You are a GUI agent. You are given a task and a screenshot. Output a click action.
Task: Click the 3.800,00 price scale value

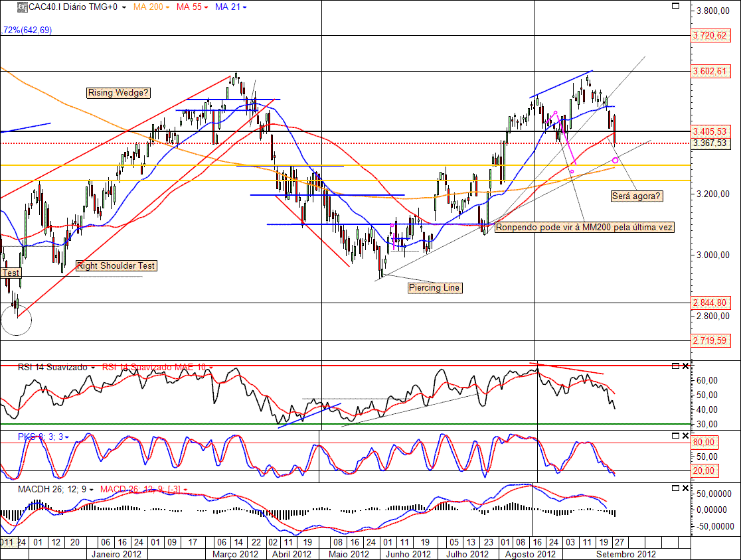712,11
